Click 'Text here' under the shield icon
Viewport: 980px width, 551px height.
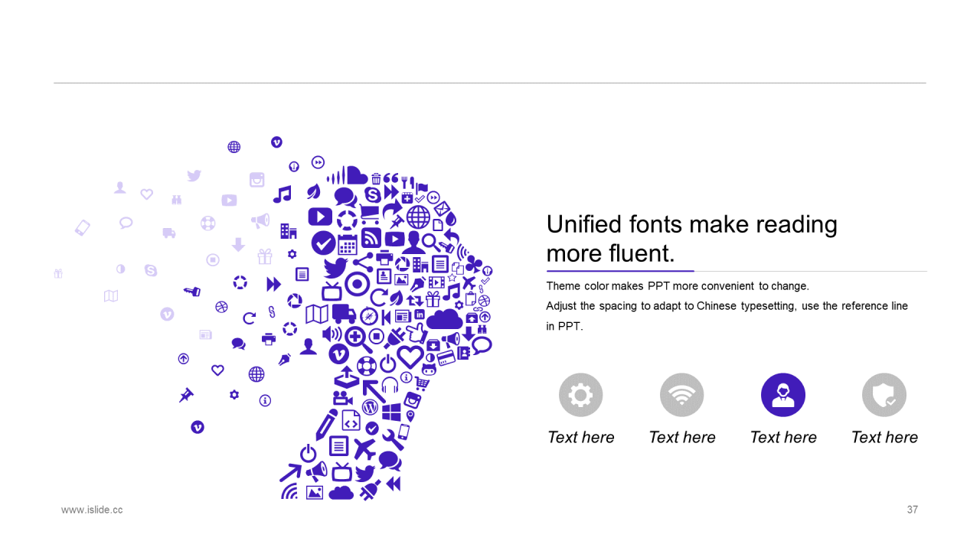[884, 437]
